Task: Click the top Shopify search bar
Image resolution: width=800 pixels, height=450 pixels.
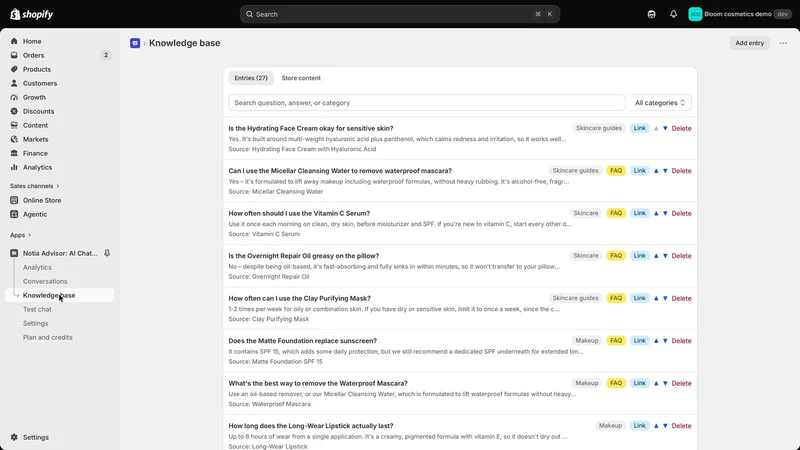Action: click(x=399, y=14)
